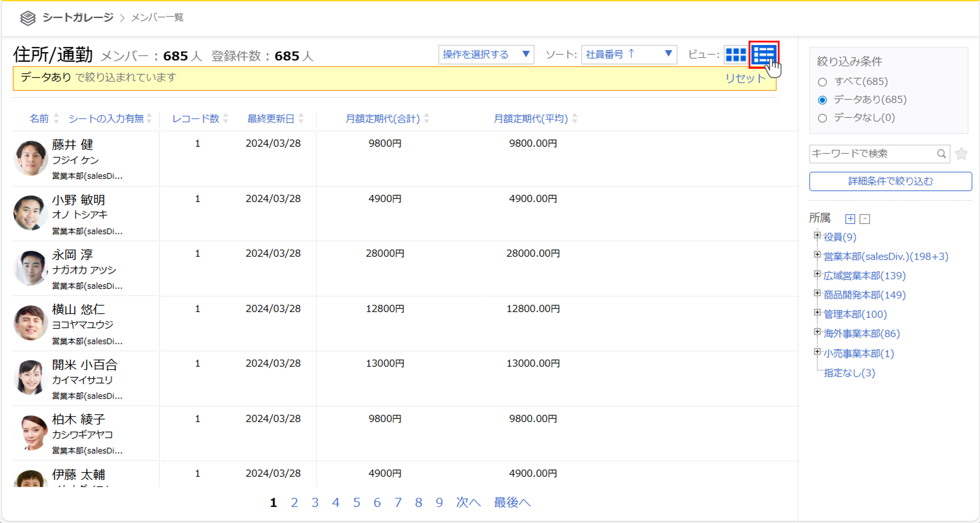
Task: Select the データあり(685) radio option
Action: point(822,100)
